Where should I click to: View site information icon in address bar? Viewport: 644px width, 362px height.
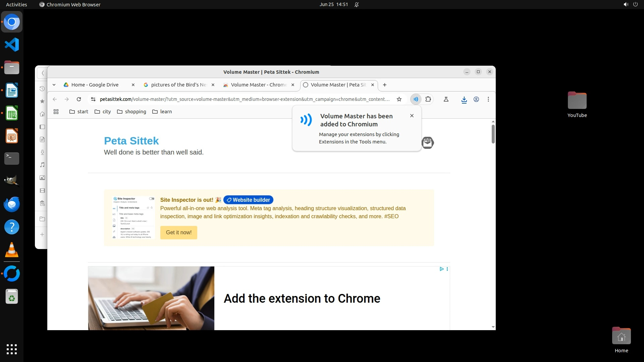93,99
